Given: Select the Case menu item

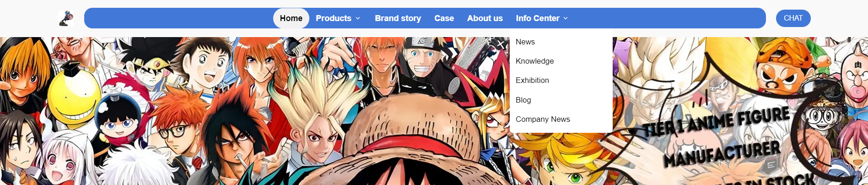Looking at the screenshot, I should (x=444, y=18).
